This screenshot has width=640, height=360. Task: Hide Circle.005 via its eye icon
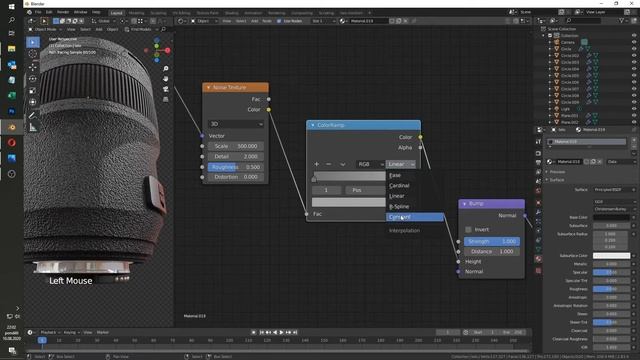coord(634,76)
